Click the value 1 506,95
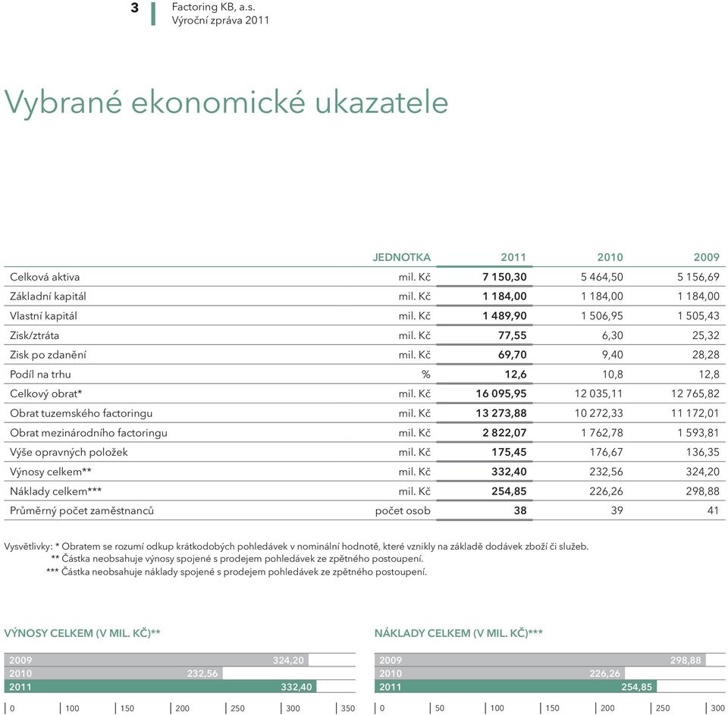 click(602, 316)
